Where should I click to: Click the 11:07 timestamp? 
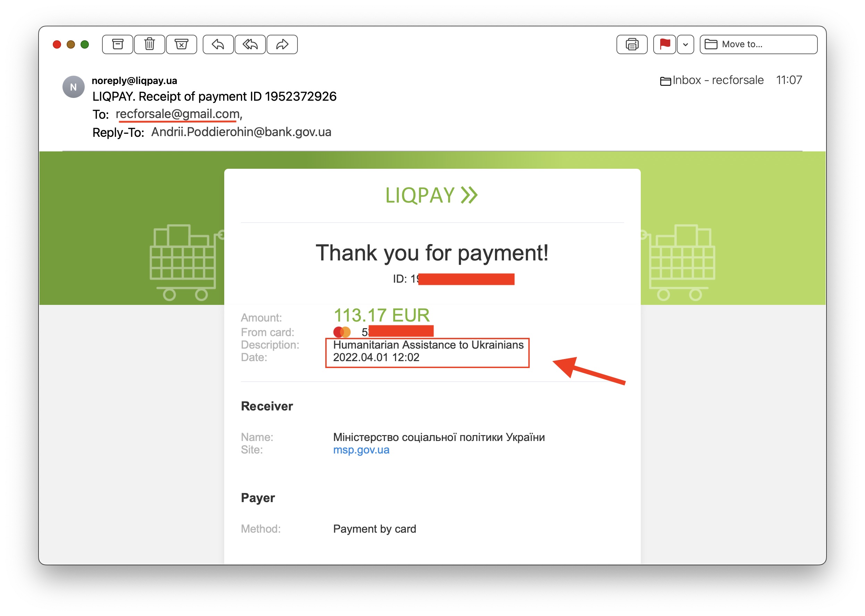pos(789,80)
